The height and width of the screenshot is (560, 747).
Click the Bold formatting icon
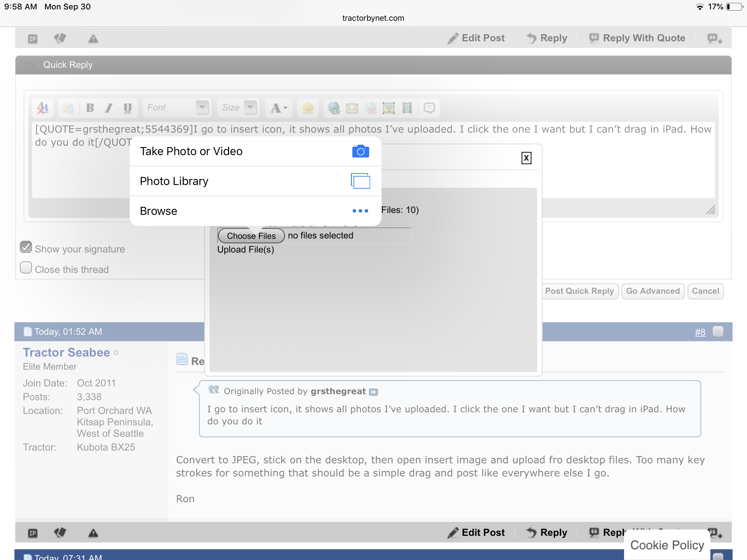(90, 108)
